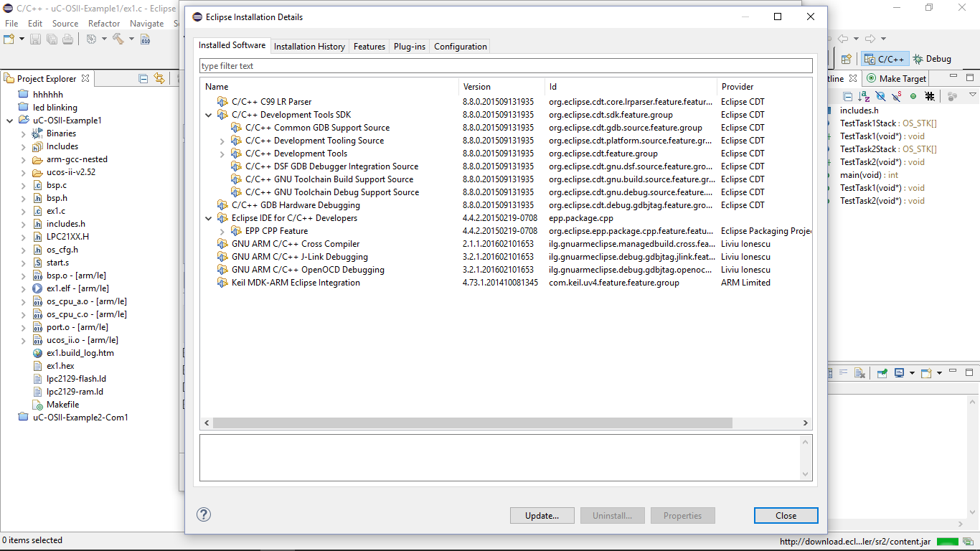Maximize the Outline view panel

[970, 77]
